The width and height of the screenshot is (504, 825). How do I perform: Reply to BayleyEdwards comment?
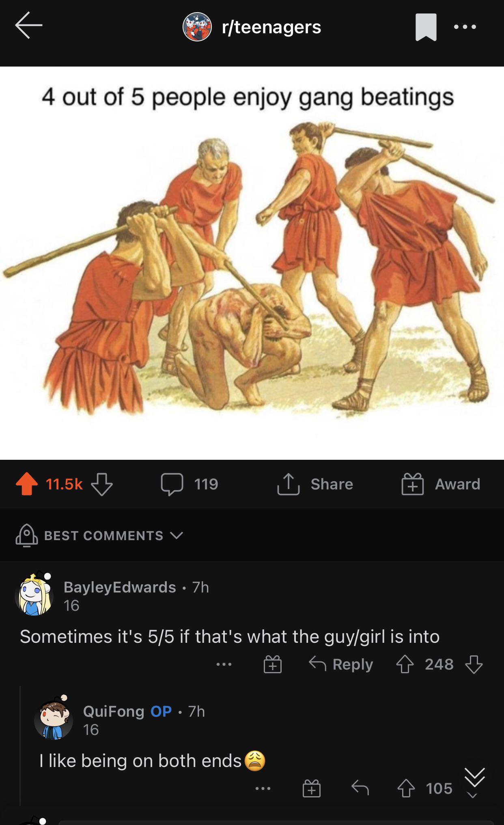coord(341,664)
